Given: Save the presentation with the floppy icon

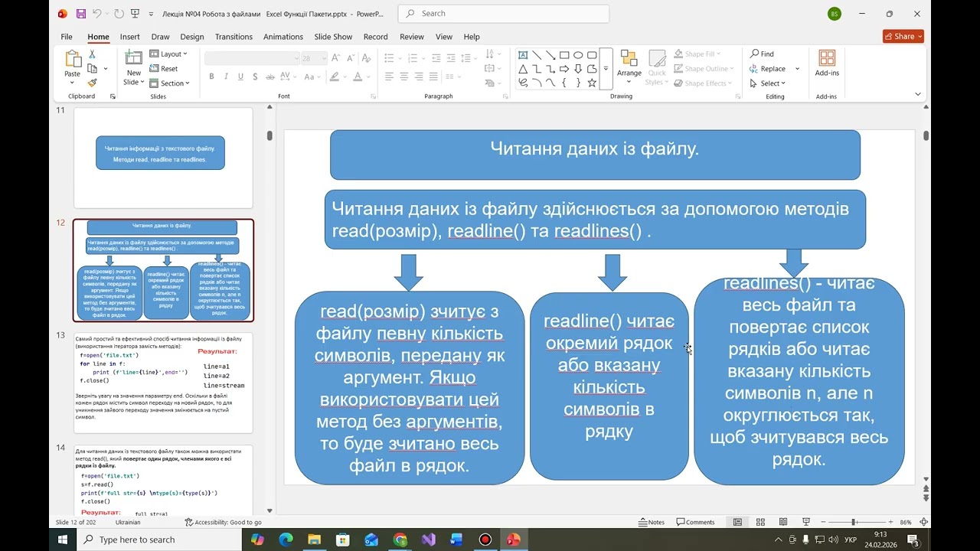Looking at the screenshot, I should [x=81, y=14].
